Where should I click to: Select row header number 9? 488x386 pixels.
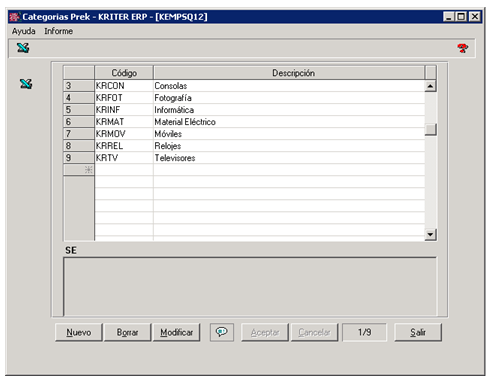79,158
